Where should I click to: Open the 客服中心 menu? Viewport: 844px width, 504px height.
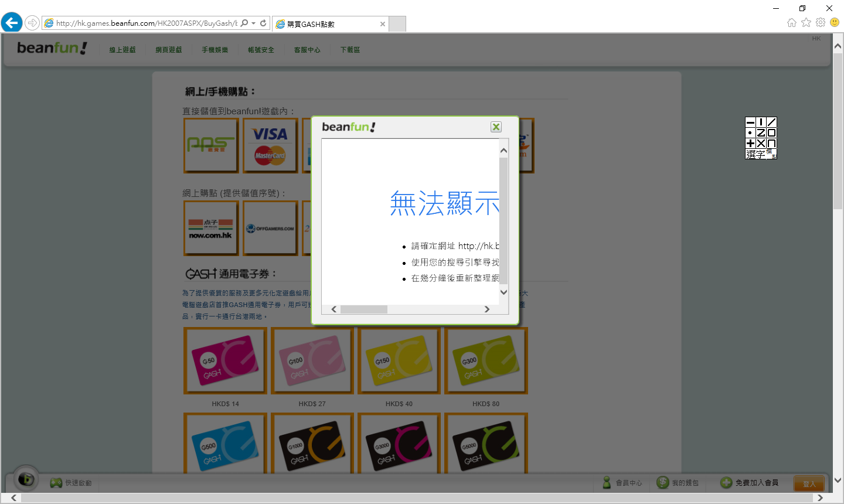point(307,50)
